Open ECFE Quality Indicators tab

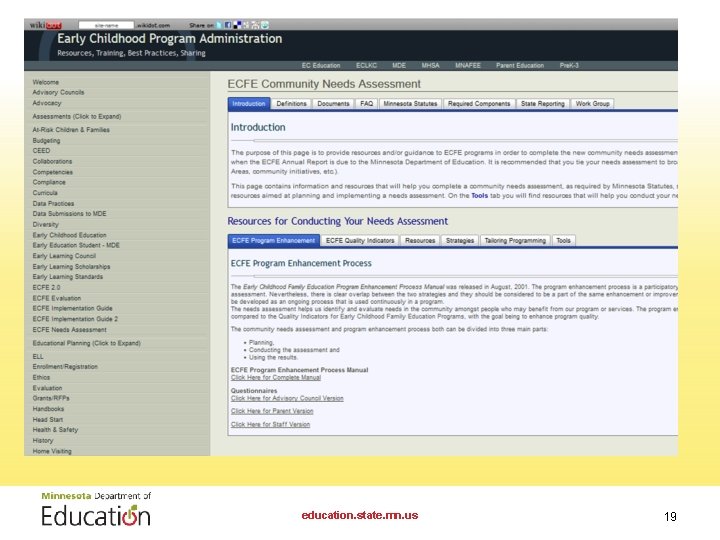tap(360, 241)
